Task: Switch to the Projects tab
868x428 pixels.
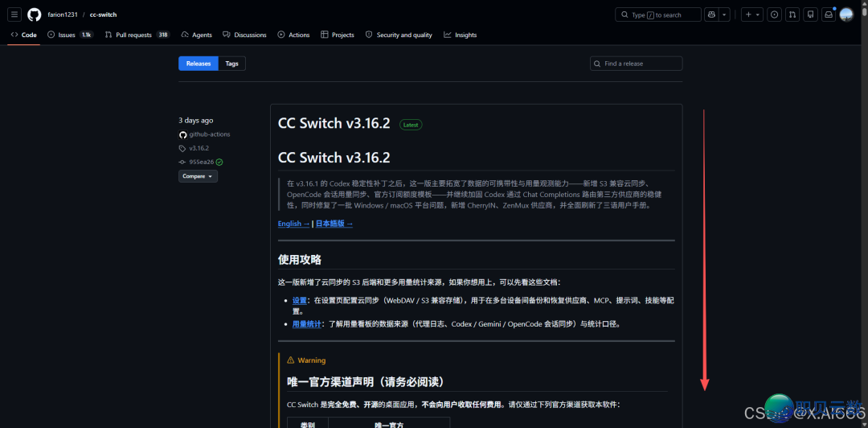Action: click(x=337, y=35)
